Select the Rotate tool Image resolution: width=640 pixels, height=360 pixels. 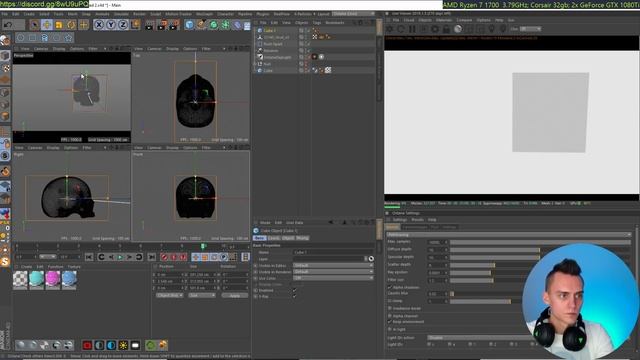coord(71,25)
